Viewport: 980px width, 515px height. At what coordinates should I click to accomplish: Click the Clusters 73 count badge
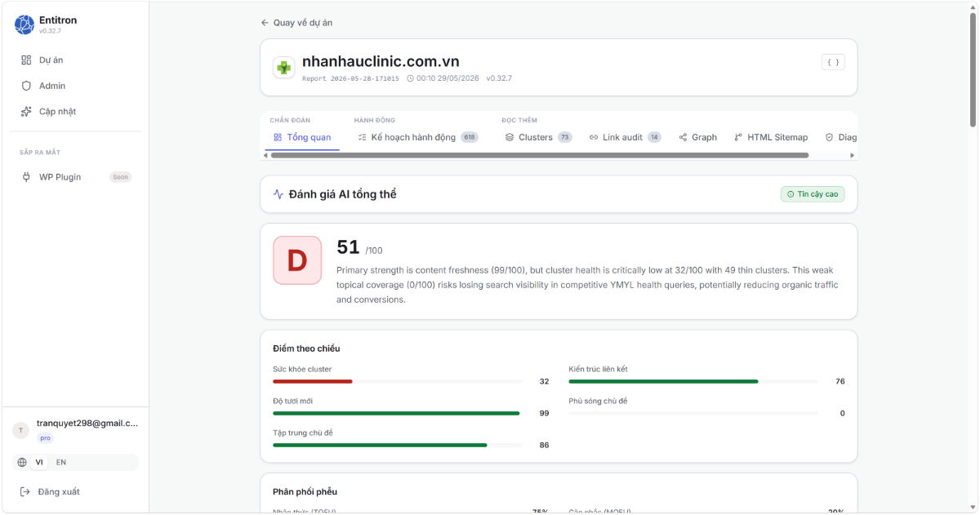tap(565, 137)
